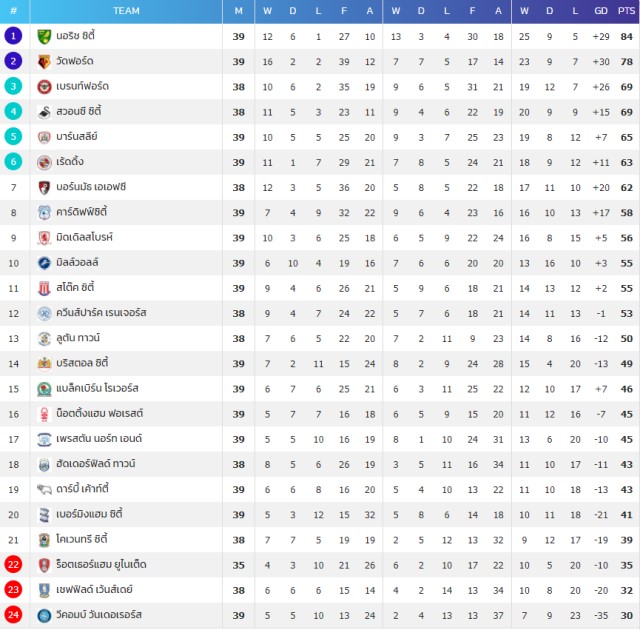Click the Derby County ram crest
This screenshot has width=640, height=630.
pos(44,489)
